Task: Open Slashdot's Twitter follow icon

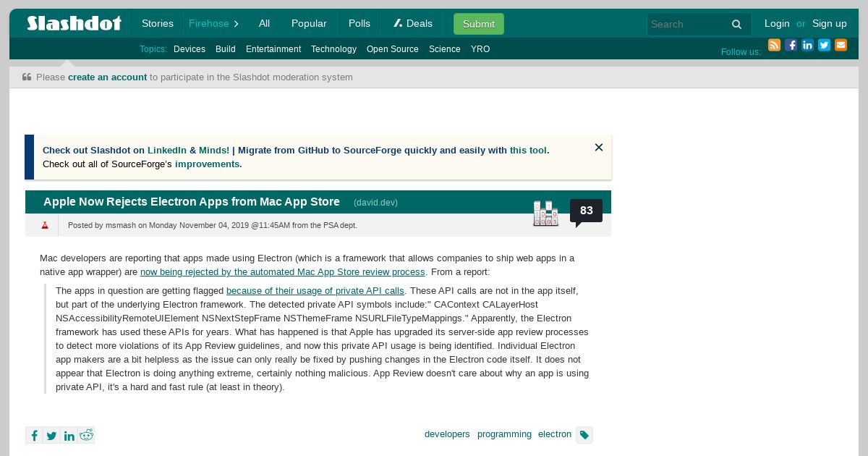Action: [824, 45]
